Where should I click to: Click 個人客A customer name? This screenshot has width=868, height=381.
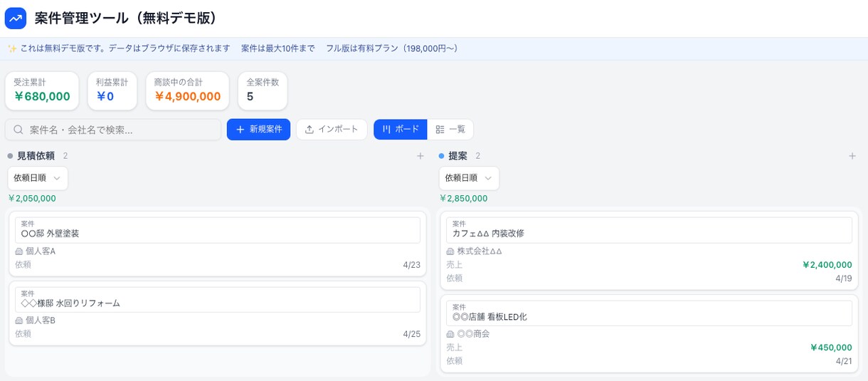(41, 251)
